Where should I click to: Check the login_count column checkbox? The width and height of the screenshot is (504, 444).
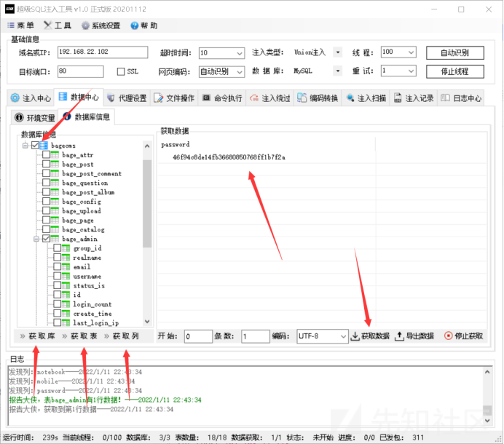[58, 304]
